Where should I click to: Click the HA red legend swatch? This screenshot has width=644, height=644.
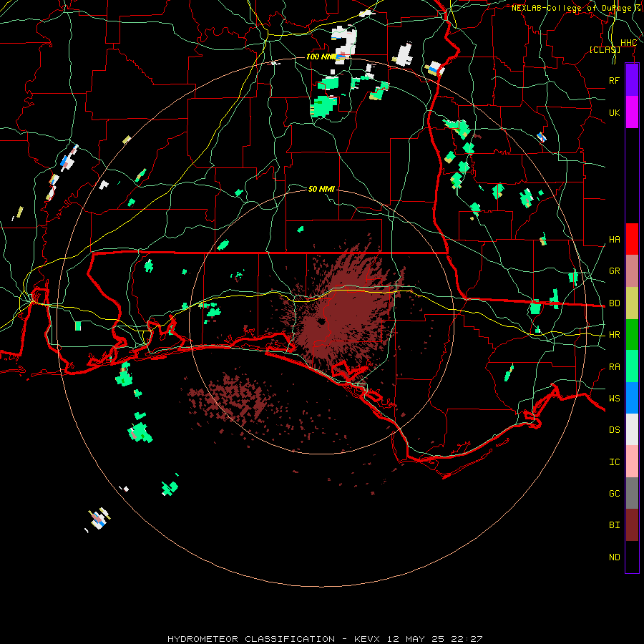[632, 239]
